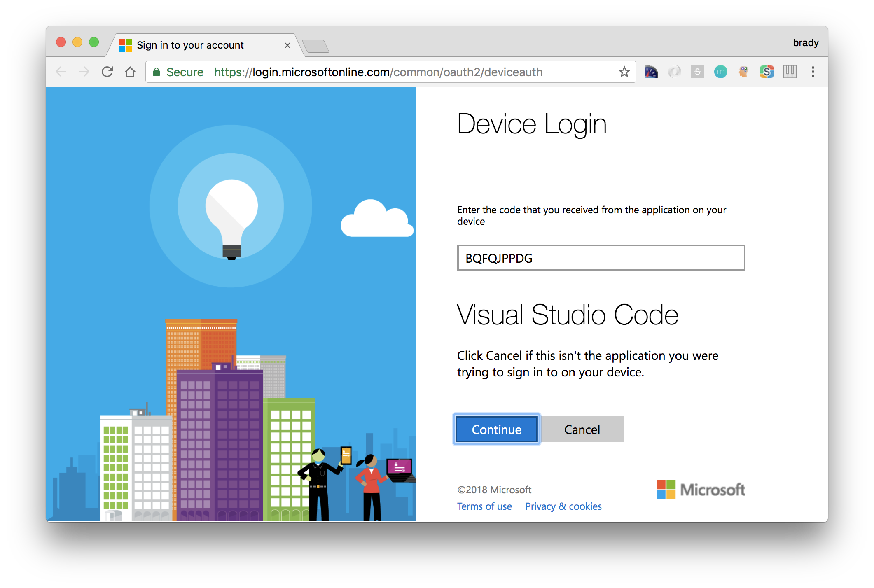Reload the Device Login page
The image size is (874, 588).
107,72
